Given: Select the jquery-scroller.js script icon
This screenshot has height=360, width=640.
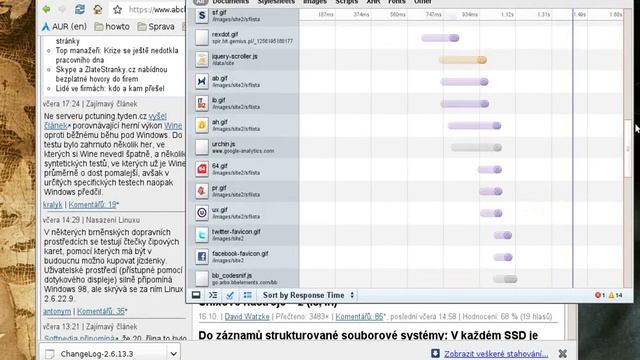Looking at the screenshot, I should [x=202, y=60].
